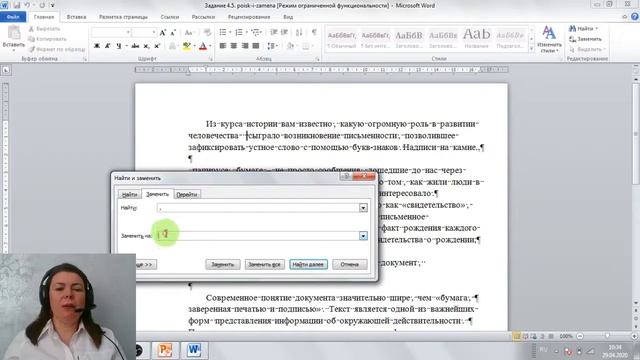Viewport: 640px width, 360px height.
Task: Switch to the Вид ribbon tab
Action: tap(288, 17)
